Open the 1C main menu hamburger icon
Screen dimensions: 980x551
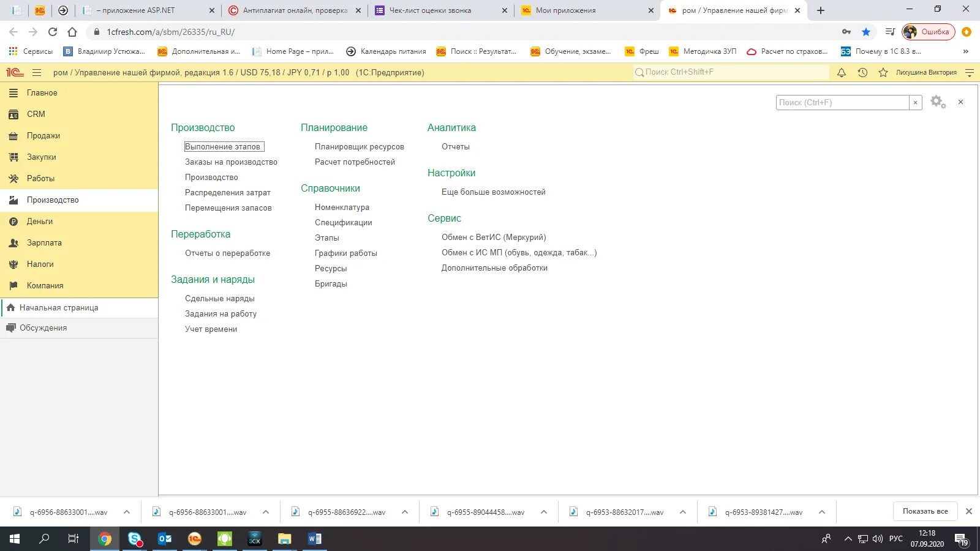coord(37,72)
